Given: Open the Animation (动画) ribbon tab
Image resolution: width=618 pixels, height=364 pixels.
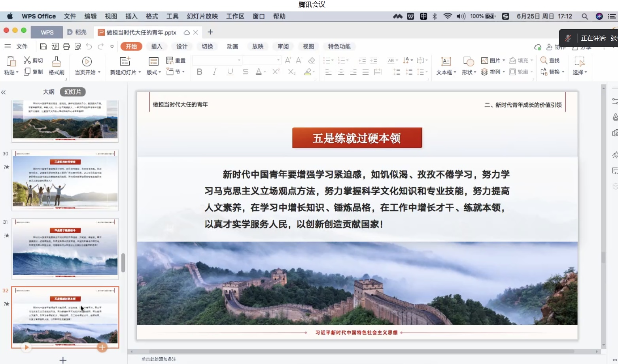Looking at the screenshot, I should point(232,47).
